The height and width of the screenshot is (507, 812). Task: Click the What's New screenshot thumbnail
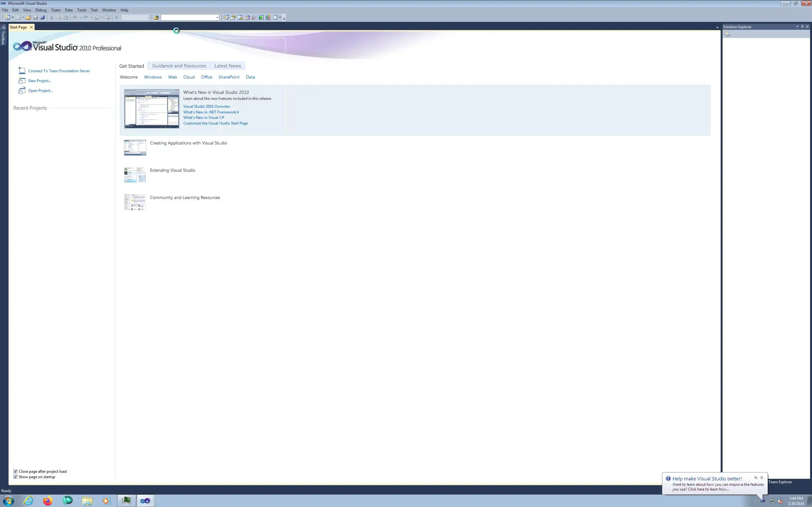click(152, 109)
